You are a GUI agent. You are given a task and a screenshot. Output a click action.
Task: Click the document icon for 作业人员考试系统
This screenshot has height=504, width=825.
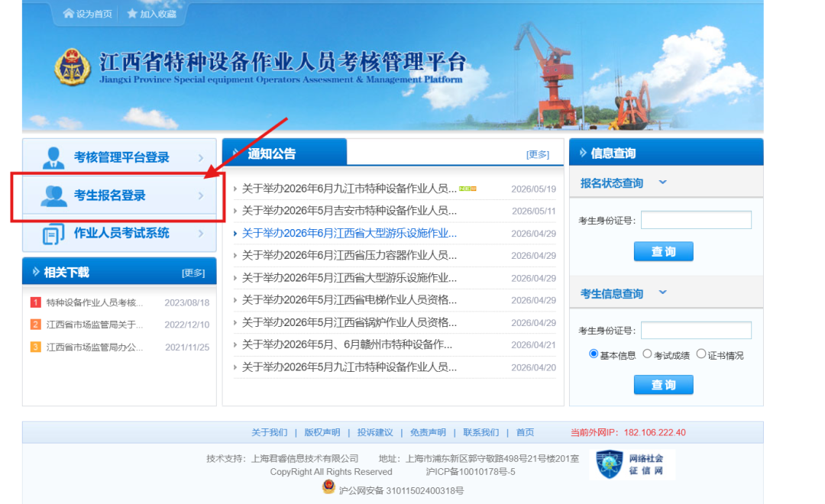pyautogui.click(x=53, y=234)
